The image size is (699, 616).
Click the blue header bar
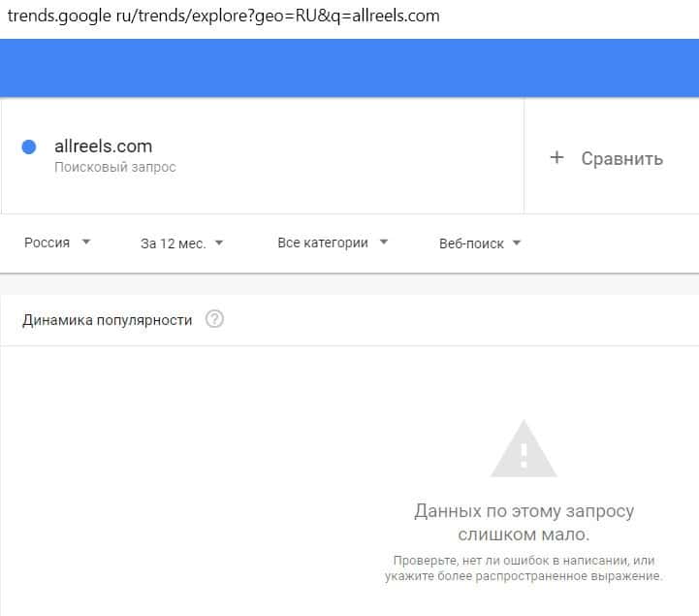coord(349,68)
